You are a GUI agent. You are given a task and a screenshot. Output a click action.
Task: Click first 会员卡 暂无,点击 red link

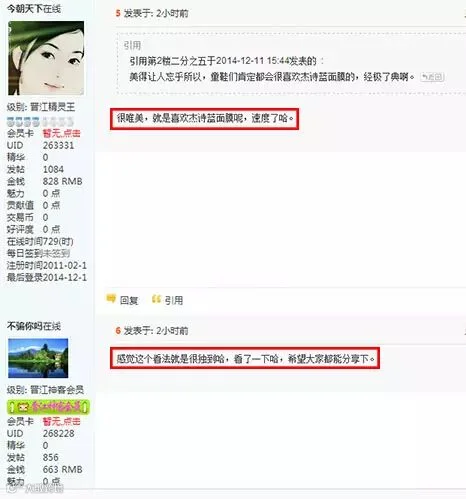pos(61,133)
